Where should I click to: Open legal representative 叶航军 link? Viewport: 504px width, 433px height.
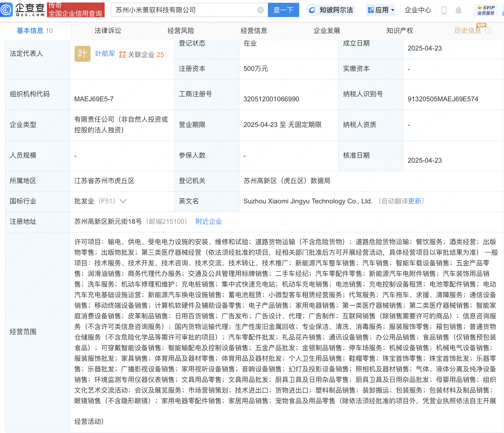click(x=105, y=54)
